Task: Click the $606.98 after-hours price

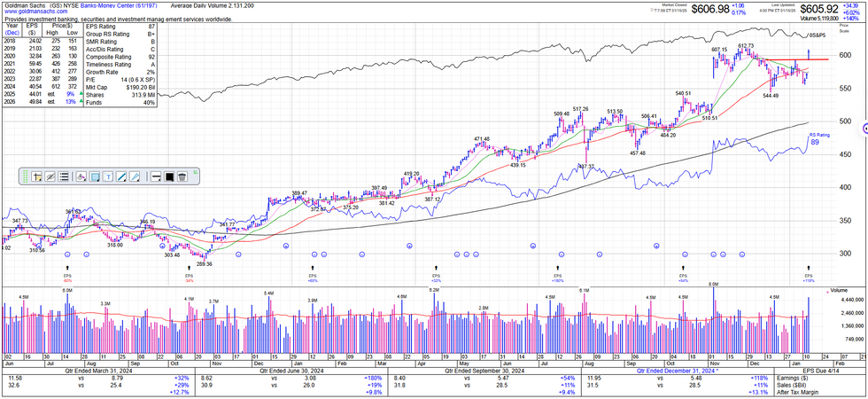Action: pyautogui.click(x=709, y=10)
